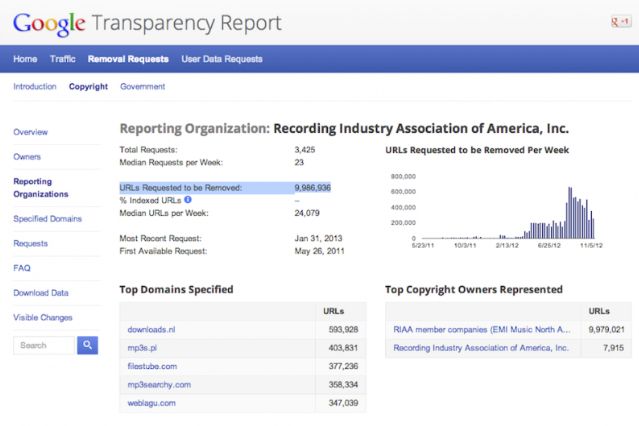Image resolution: width=639 pixels, height=426 pixels.
Task: Open Overview in the sidebar
Action: tap(31, 132)
